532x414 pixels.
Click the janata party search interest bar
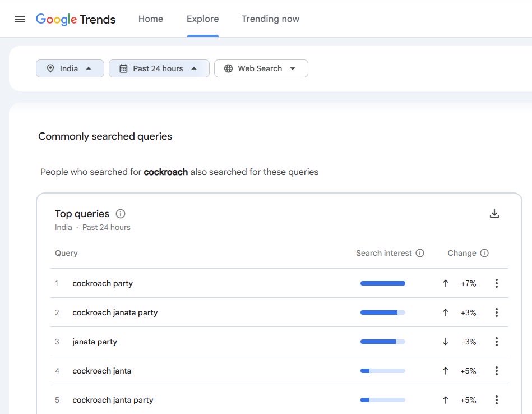click(x=383, y=342)
